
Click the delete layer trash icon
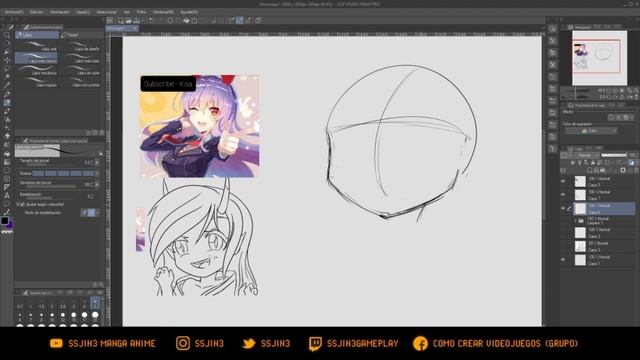point(636,170)
